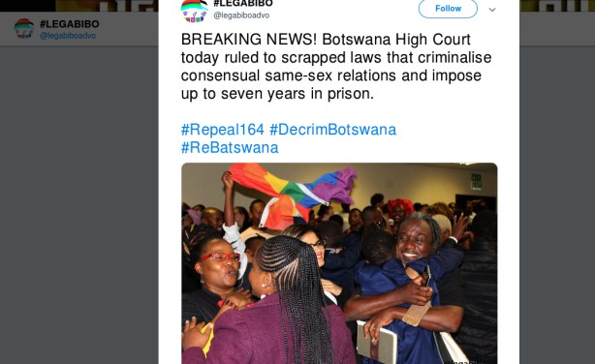Open the #DecrimBotswana hashtag
The image size is (595, 364).
click(332, 130)
